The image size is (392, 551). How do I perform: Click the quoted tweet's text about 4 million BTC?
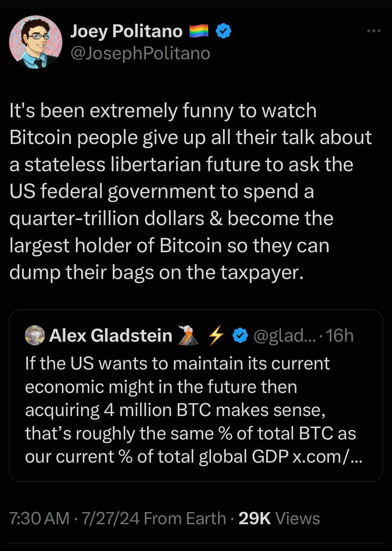tap(175, 410)
